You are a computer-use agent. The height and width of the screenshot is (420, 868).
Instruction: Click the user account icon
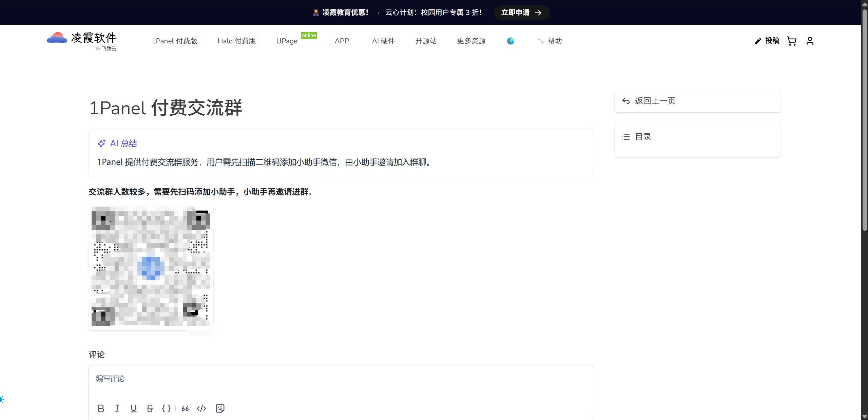tap(810, 41)
